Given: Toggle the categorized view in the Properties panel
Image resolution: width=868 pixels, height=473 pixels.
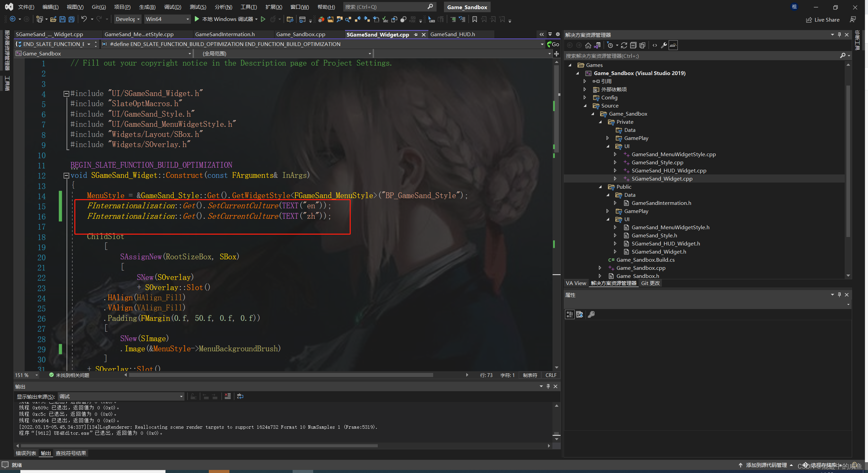Looking at the screenshot, I should click(570, 314).
